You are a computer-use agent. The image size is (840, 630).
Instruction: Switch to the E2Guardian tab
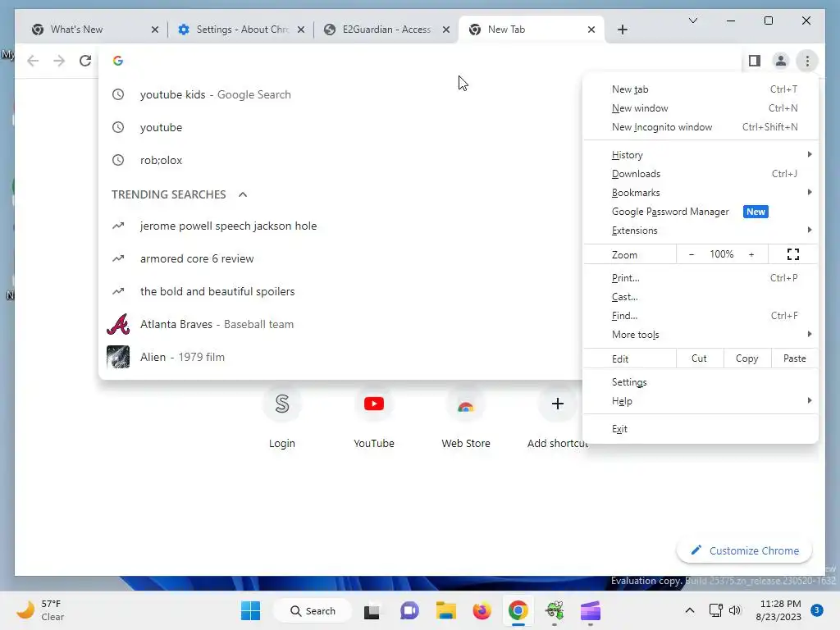[386, 30]
